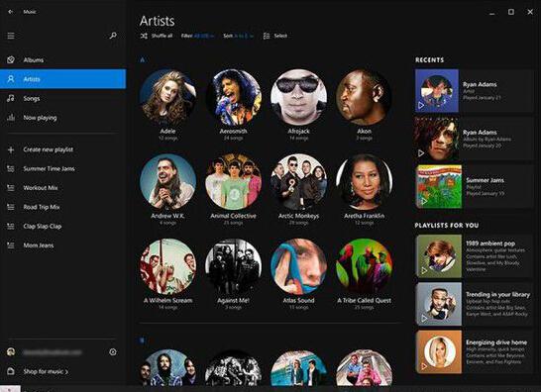The image size is (541, 392).
Task: Click the Adele name label
Action: (168, 132)
